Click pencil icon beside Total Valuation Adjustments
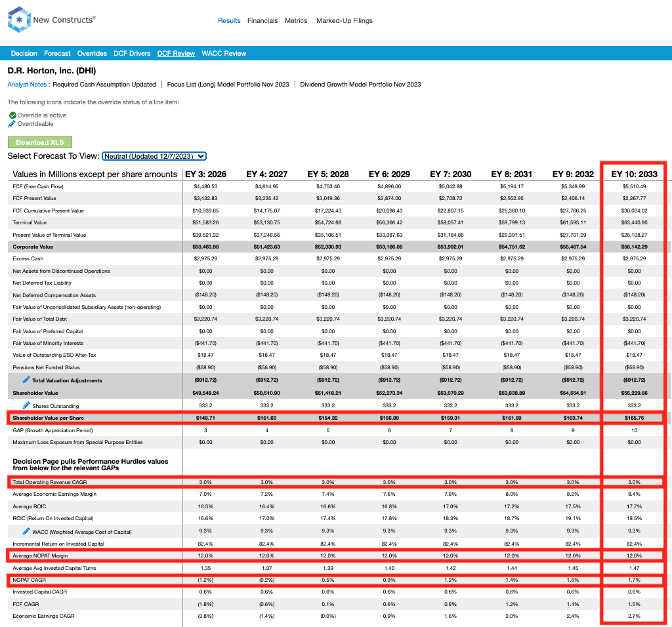The width and height of the screenshot is (672, 627). [x=26, y=380]
